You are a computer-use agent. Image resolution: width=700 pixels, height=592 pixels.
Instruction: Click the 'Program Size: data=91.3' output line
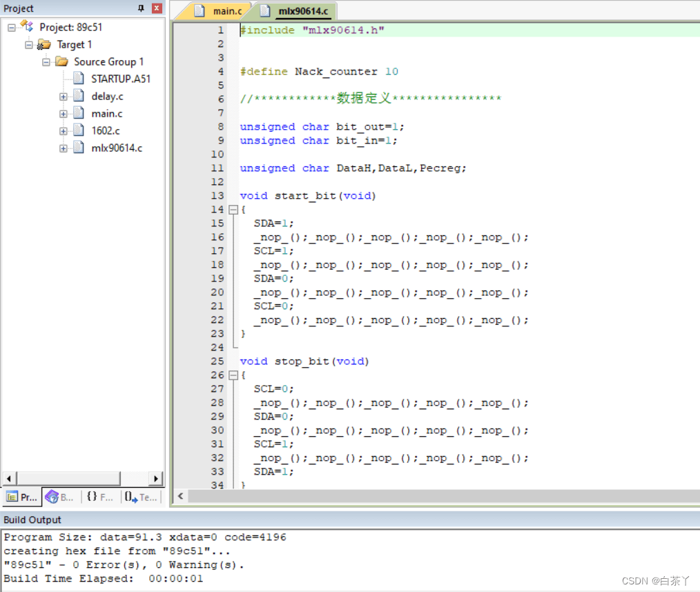click(x=145, y=537)
